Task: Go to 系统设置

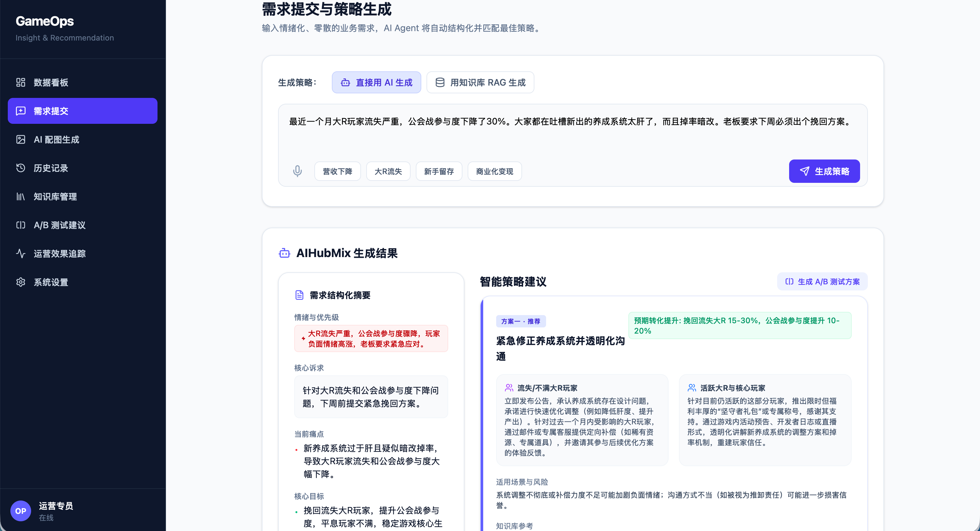Action: click(x=83, y=282)
